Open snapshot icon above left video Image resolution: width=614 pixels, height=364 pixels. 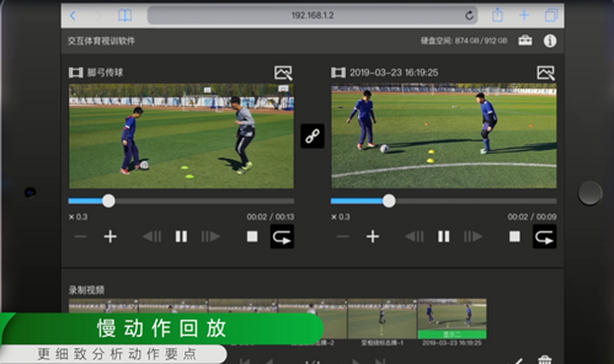(x=283, y=73)
